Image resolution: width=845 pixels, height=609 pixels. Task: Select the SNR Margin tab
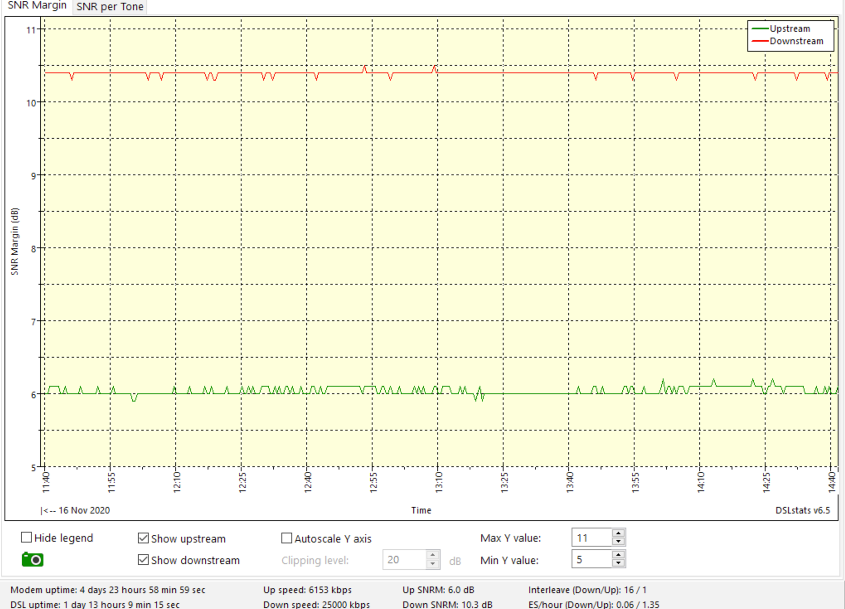point(37,7)
